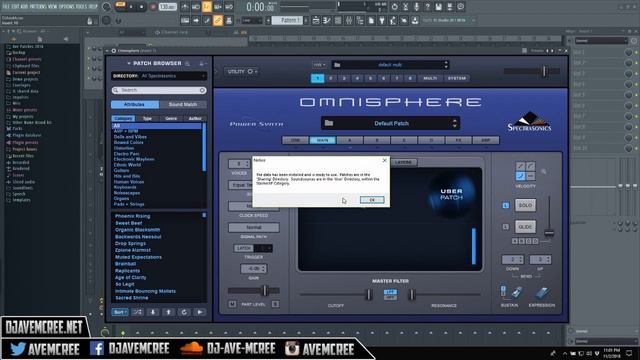Click the patch Search field
This screenshot has width=640, height=360.
(159, 90)
